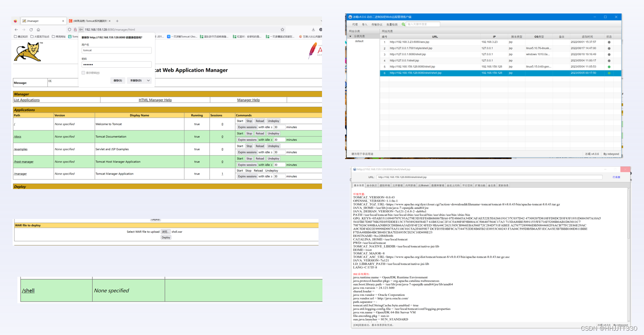Select the default category in Behinder tree
This screenshot has height=335, width=644.
point(359,41)
